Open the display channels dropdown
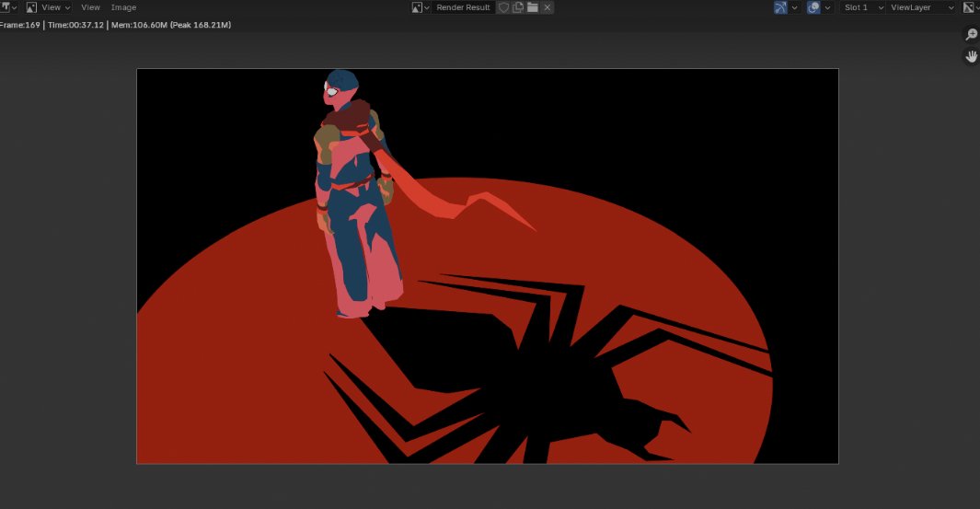 970,7
